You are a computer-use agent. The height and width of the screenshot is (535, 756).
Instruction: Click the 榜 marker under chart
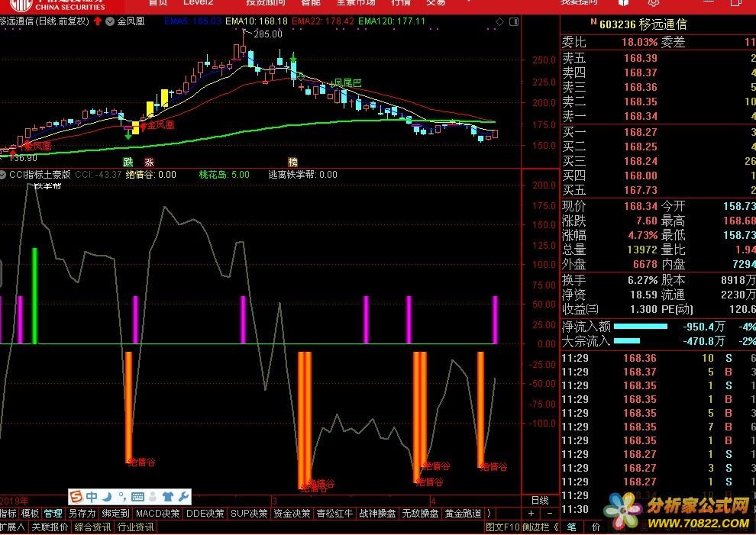pos(292,162)
